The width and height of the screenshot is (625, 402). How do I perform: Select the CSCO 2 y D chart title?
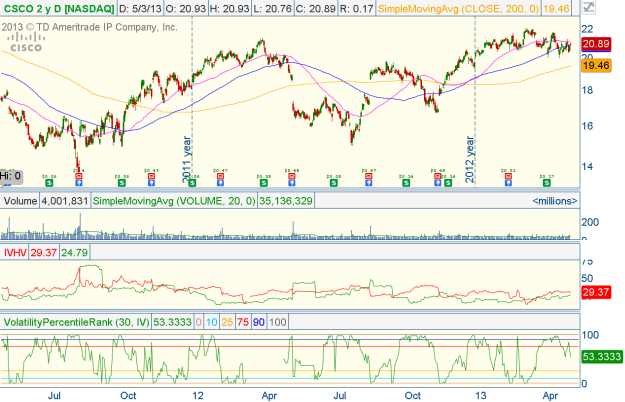pyautogui.click(x=52, y=8)
